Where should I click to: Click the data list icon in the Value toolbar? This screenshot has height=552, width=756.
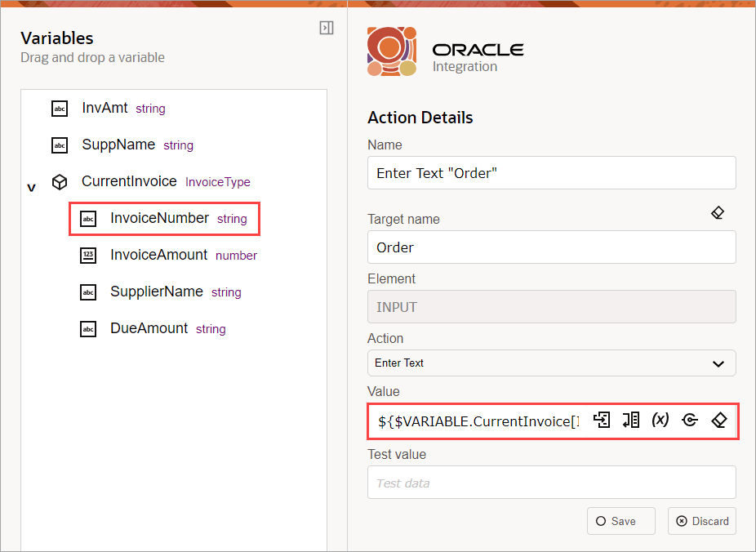(630, 420)
